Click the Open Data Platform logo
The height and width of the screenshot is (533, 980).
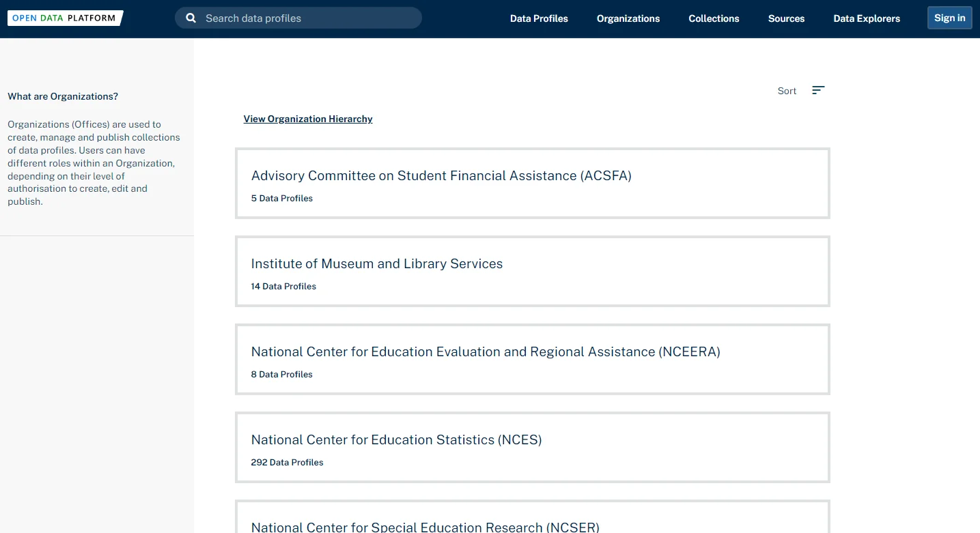tap(66, 18)
